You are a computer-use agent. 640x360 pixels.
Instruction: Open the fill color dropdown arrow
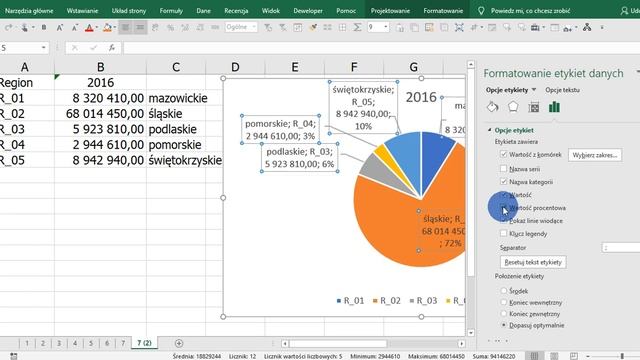tap(115, 27)
